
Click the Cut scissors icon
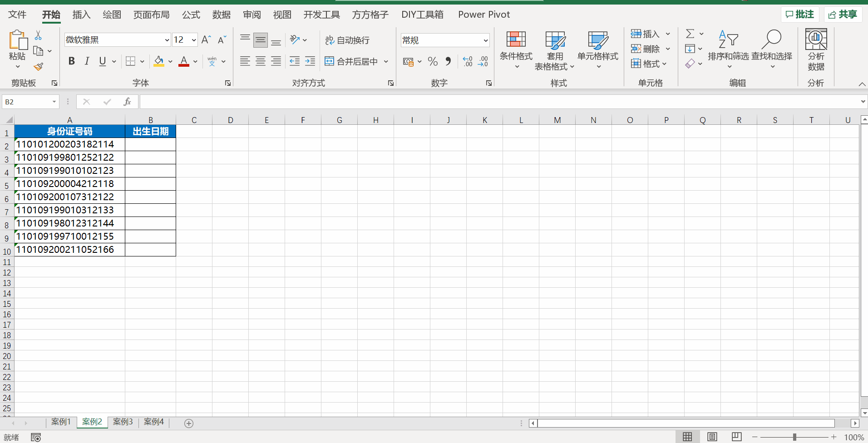[x=38, y=35]
